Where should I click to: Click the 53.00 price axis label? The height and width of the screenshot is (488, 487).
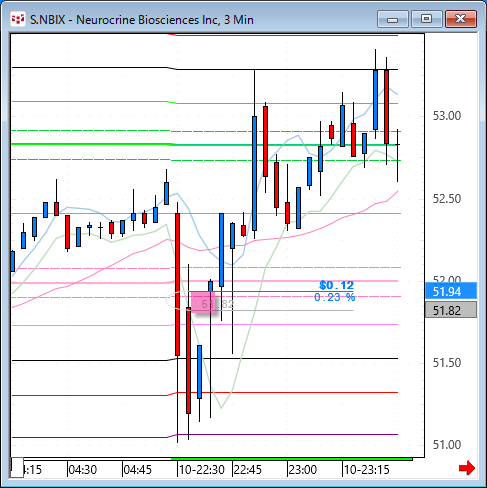click(447, 116)
